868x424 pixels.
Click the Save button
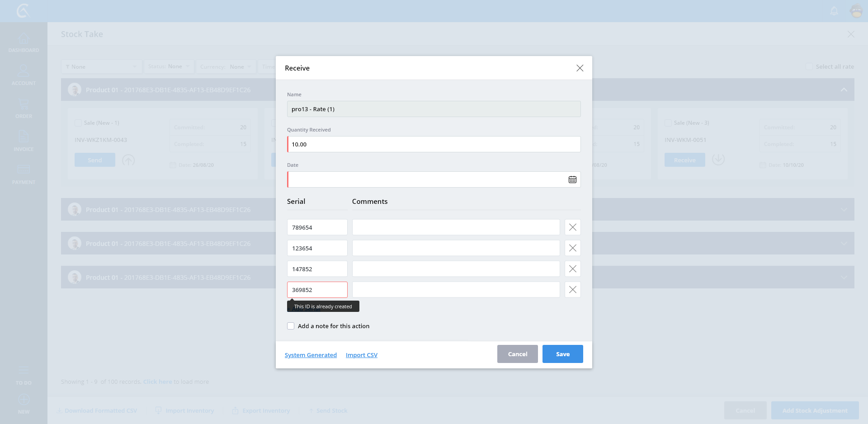click(x=562, y=354)
